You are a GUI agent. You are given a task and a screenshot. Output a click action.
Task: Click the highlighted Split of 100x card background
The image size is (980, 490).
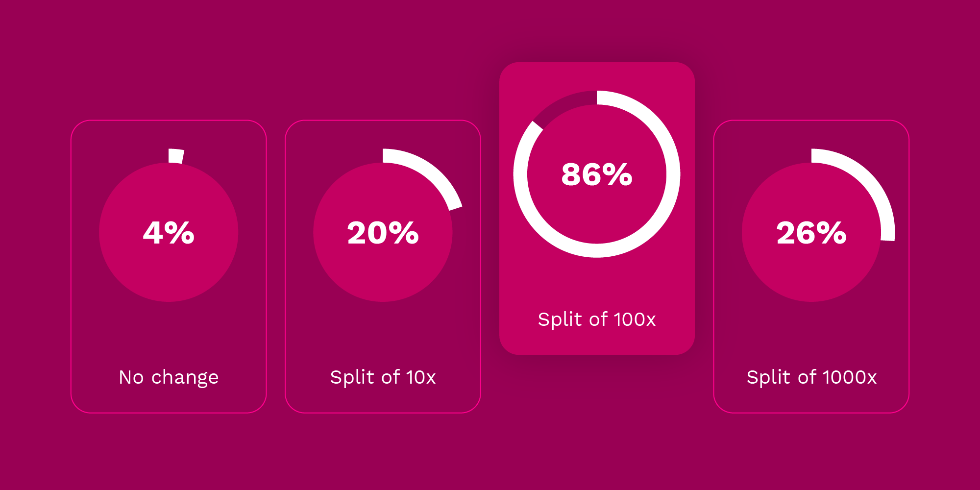pyautogui.click(x=597, y=284)
